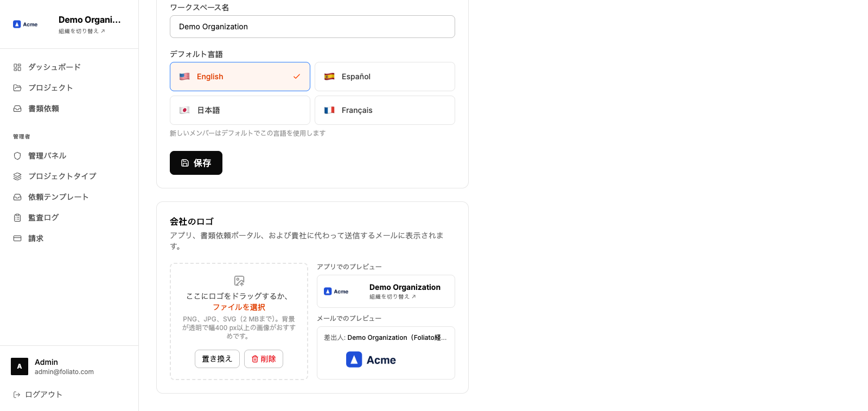Go to 書類依頼 in sidebar
The height and width of the screenshot is (411, 868).
tap(69, 109)
